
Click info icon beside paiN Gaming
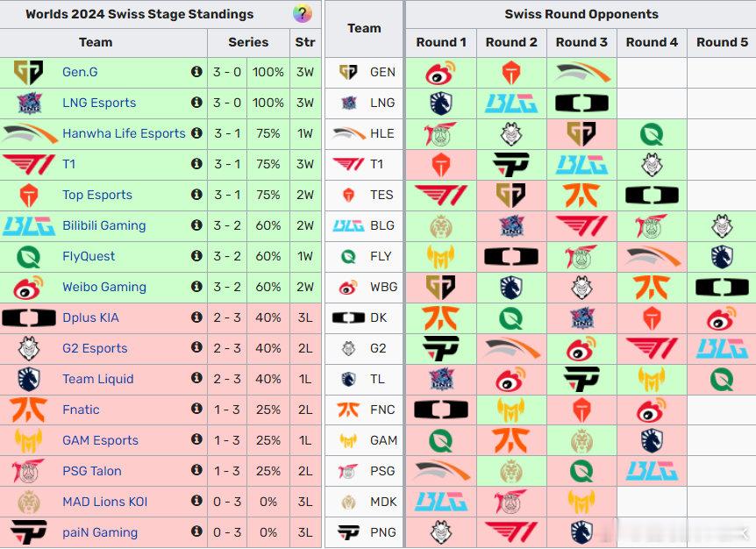(x=196, y=531)
